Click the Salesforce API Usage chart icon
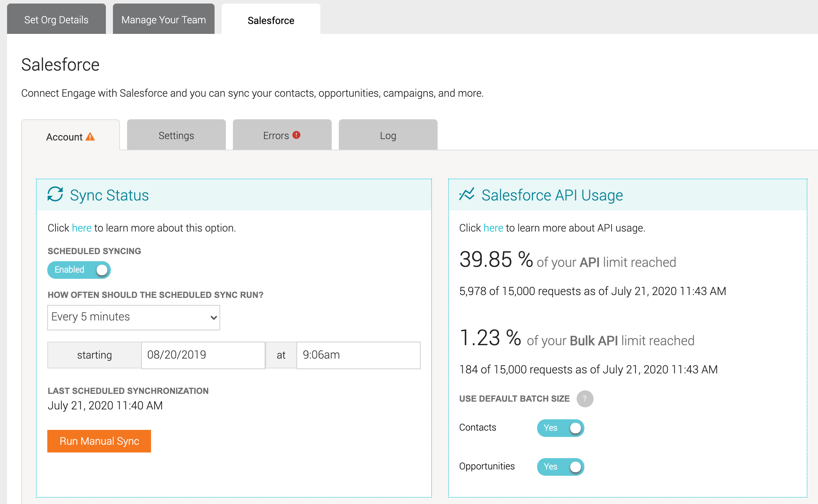The width and height of the screenshot is (818, 504). pyautogui.click(x=467, y=194)
